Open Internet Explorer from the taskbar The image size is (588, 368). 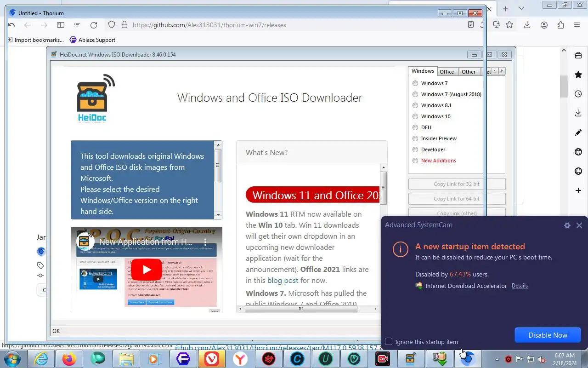pyautogui.click(x=41, y=359)
